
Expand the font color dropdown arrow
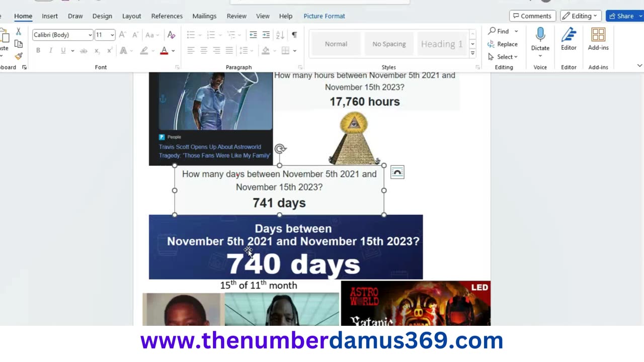pyautogui.click(x=173, y=51)
